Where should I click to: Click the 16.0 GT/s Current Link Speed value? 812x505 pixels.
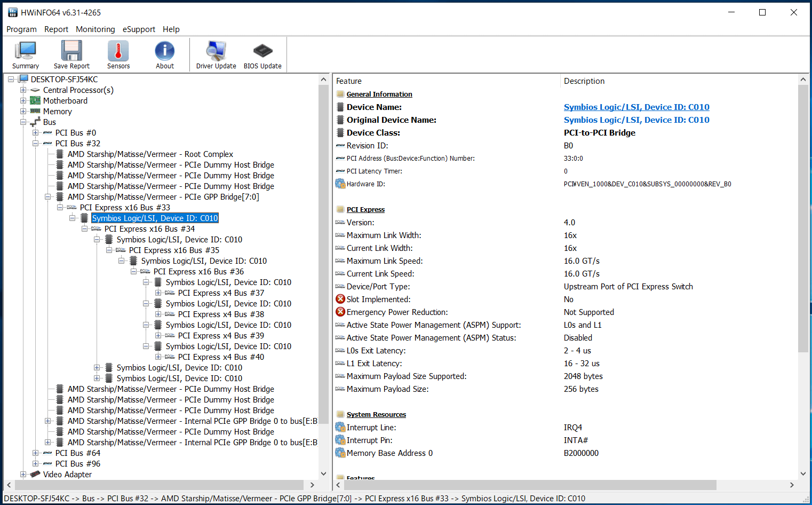582,273
